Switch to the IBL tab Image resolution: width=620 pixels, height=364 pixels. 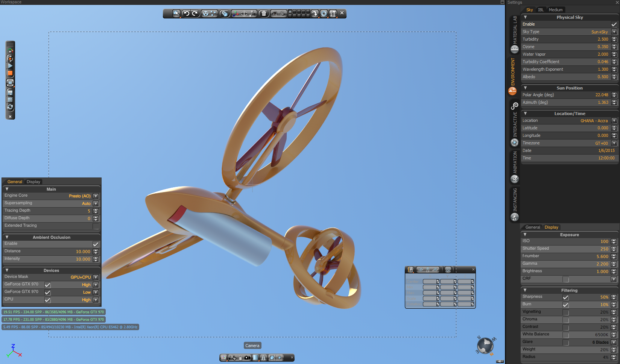[541, 10]
